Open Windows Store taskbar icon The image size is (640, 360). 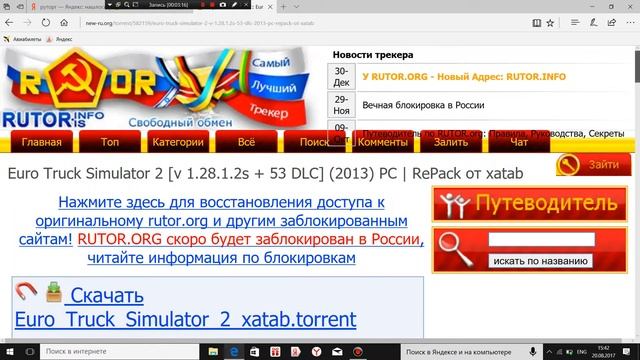[x=254, y=352]
